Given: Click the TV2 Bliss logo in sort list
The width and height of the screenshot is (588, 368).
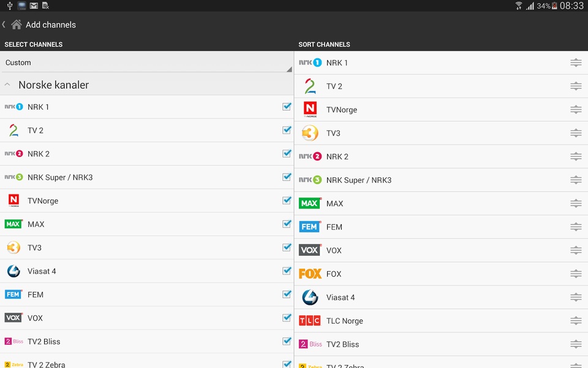Looking at the screenshot, I should coord(311,344).
